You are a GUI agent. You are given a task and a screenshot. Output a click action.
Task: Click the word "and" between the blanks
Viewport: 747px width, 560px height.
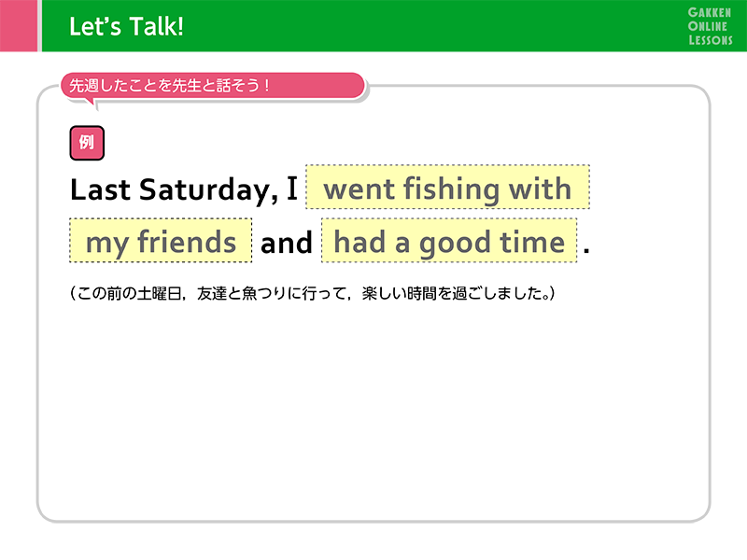(x=287, y=243)
